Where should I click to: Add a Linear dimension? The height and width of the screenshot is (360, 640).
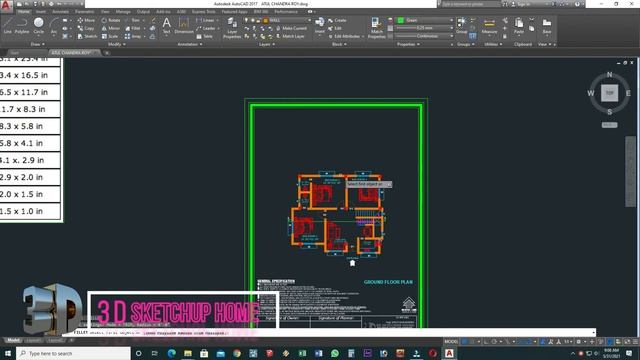205,20
